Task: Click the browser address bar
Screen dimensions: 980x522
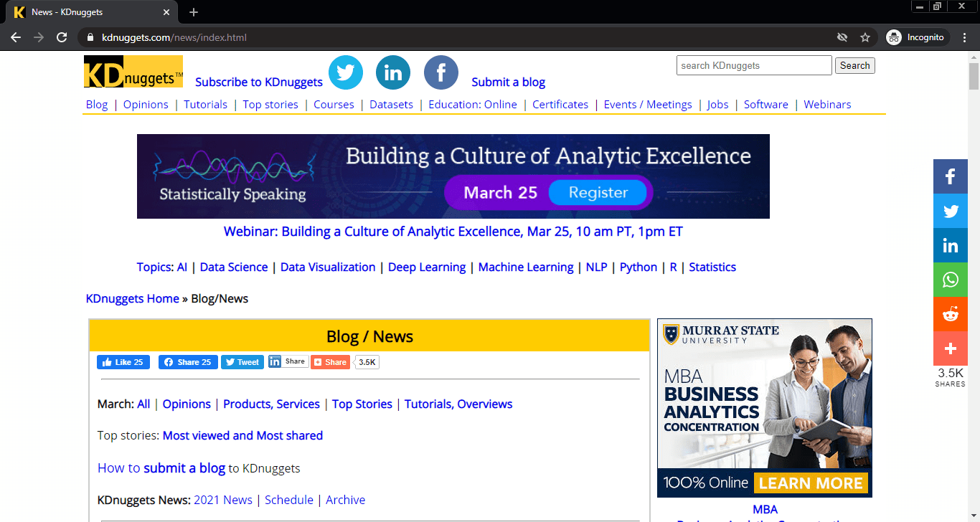Action: [459, 37]
